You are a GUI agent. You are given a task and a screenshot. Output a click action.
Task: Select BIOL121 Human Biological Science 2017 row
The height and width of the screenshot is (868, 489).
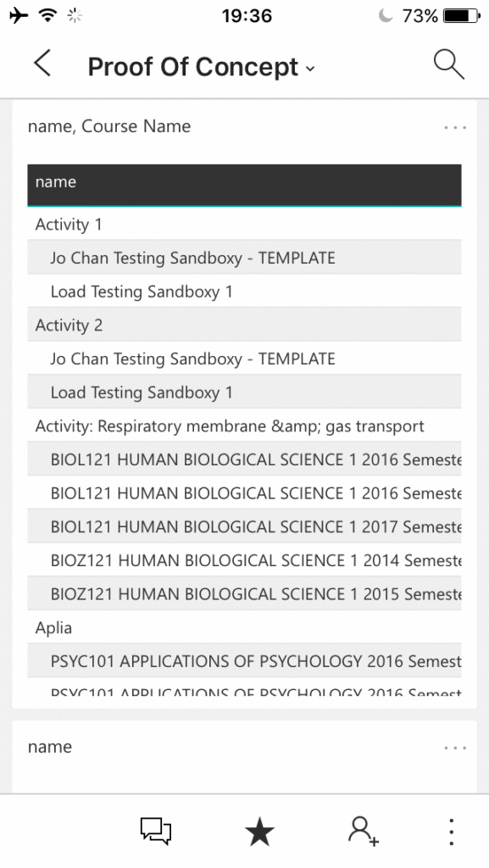(x=244, y=526)
